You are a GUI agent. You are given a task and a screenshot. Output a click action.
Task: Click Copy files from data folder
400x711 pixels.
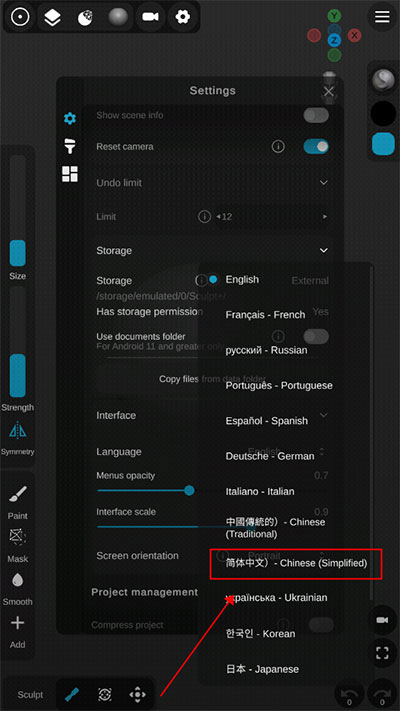[x=212, y=379]
